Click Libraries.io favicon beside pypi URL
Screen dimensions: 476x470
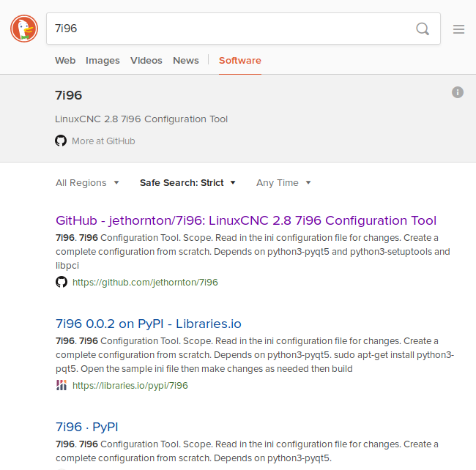click(x=62, y=385)
